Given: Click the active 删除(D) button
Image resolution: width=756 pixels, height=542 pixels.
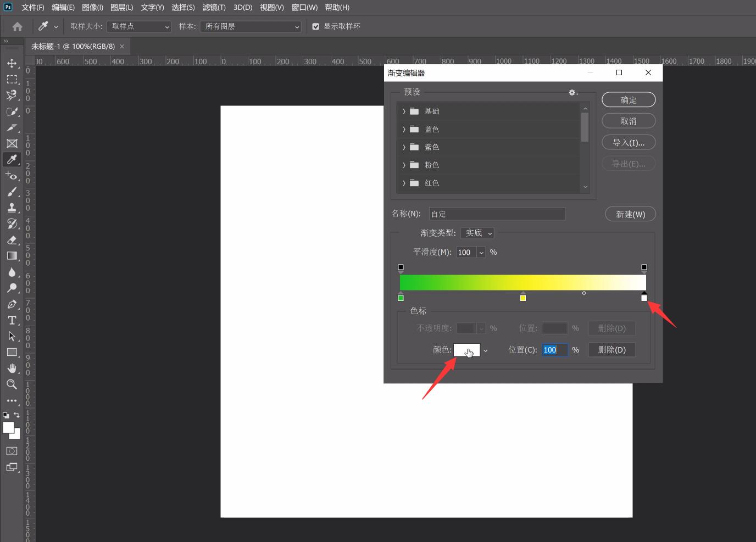Looking at the screenshot, I should click(x=612, y=350).
